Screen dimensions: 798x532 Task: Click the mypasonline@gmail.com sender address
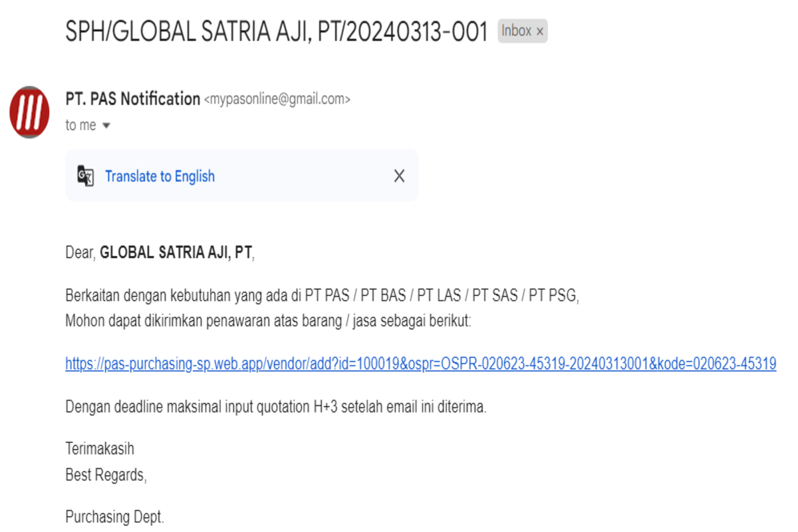click(277, 100)
